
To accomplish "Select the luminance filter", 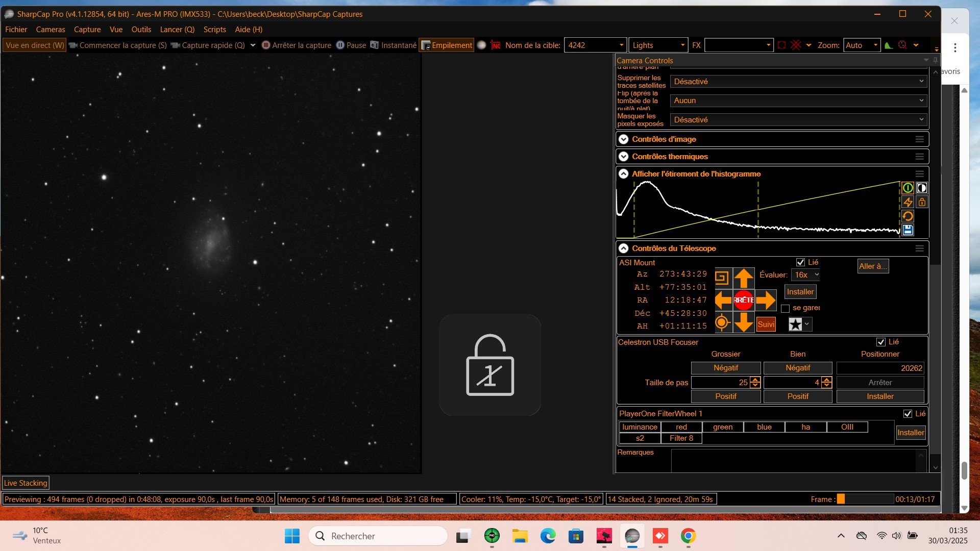I will tap(640, 427).
